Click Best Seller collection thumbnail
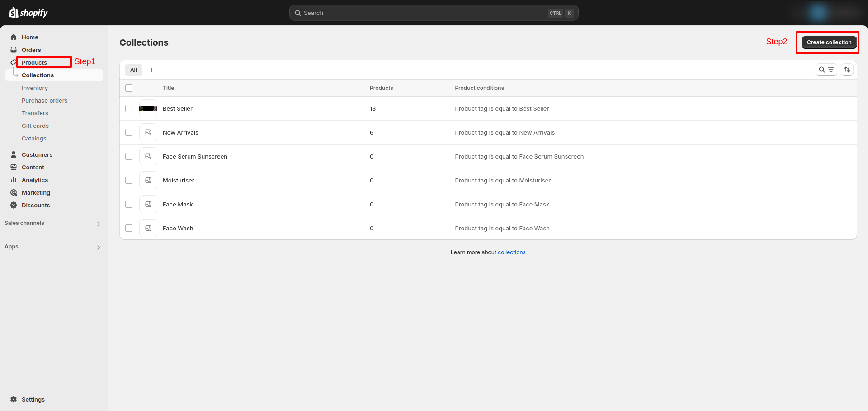 [148, 108]
